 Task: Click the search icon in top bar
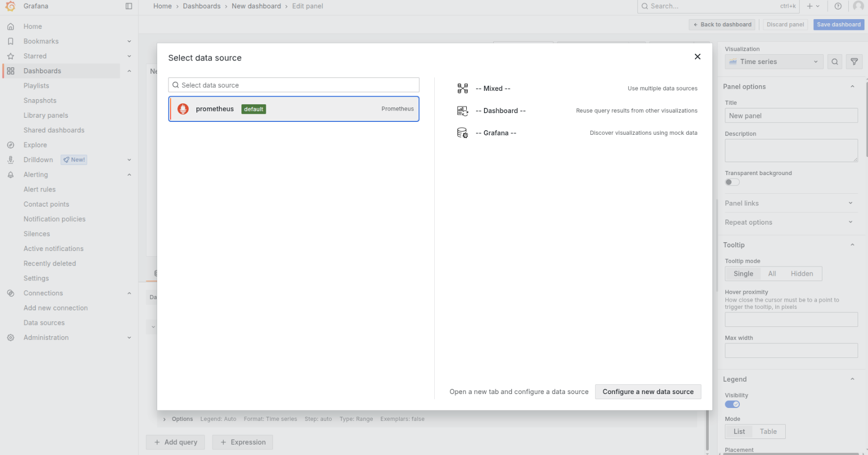pos(645,6)
